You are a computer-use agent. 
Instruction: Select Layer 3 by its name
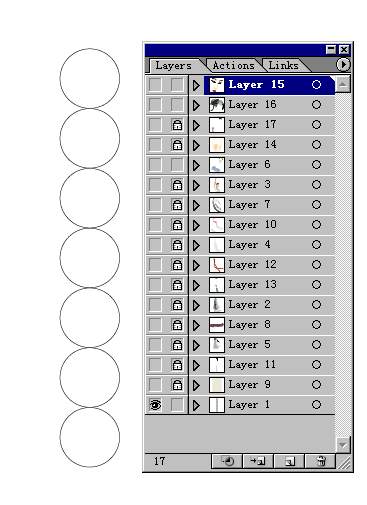click(x=249, y=185)
